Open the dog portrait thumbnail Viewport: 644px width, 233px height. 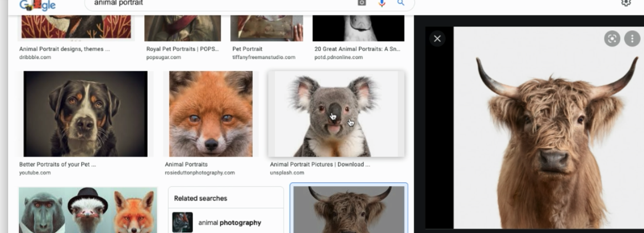point(85,114)
